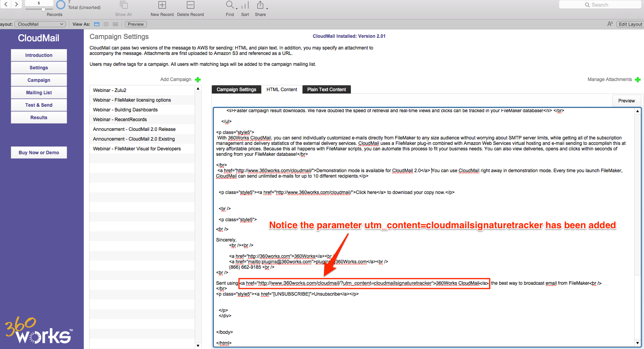Click the Search field in toolbar
The image size is (644, 349).
click(600, 5)
